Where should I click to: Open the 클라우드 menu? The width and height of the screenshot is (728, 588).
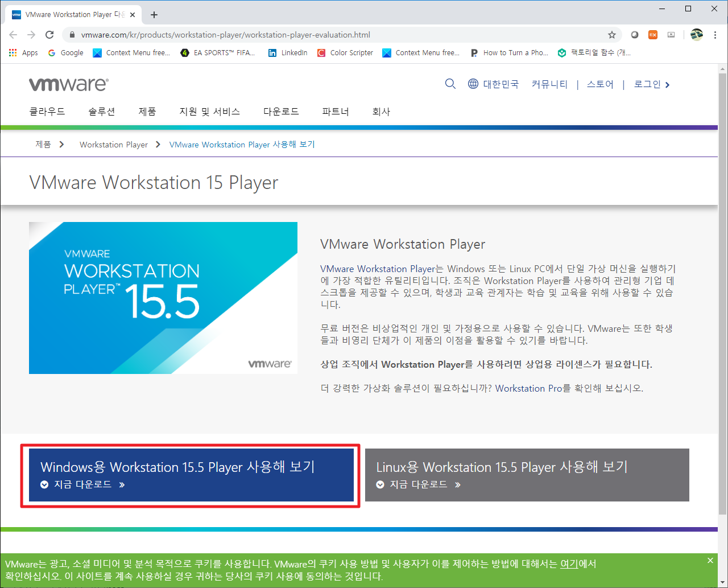pyautogui.click(x=47, y=112)
